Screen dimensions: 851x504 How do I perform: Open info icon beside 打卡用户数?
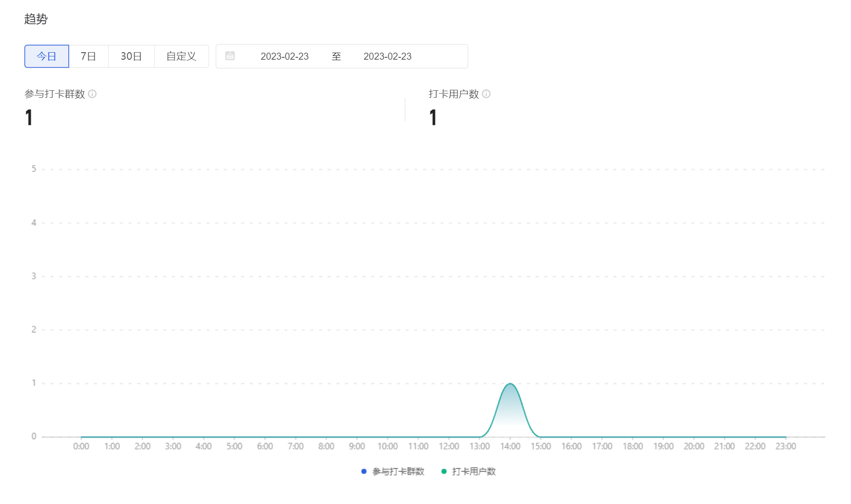(486, 94)
